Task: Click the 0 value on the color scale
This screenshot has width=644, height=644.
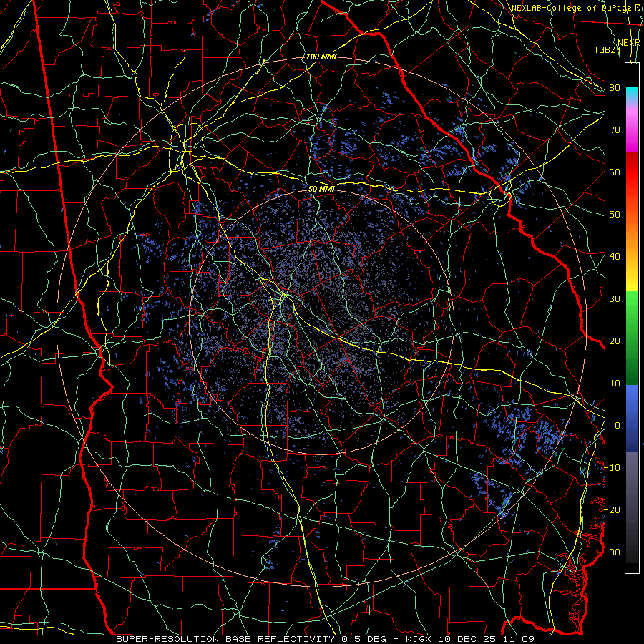Action: point(618,426)
